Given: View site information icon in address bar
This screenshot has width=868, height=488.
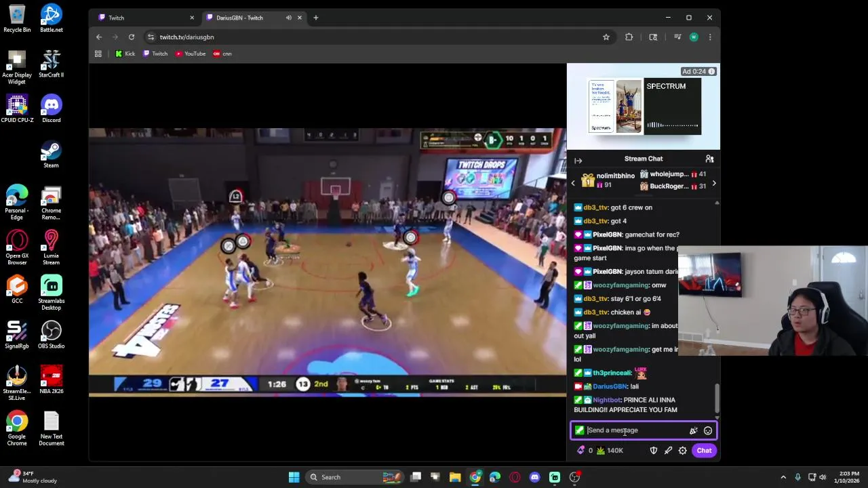Looking at the screenshot, I should [151, 37].
